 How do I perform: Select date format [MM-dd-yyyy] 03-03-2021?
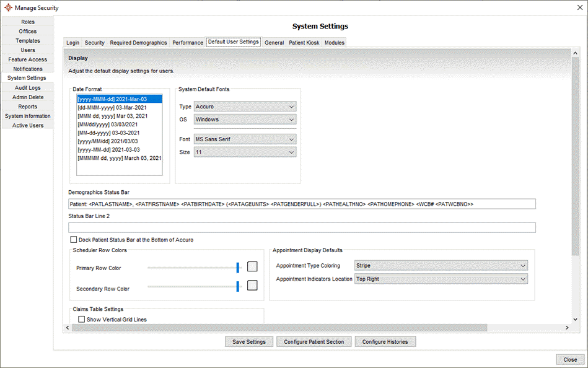pyautogui.click(x=120, y=133)
